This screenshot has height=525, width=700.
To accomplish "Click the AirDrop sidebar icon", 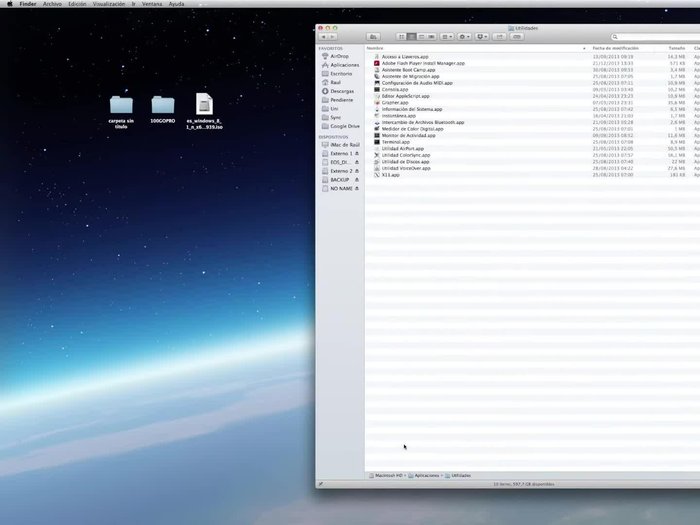I will pos(326,57).
